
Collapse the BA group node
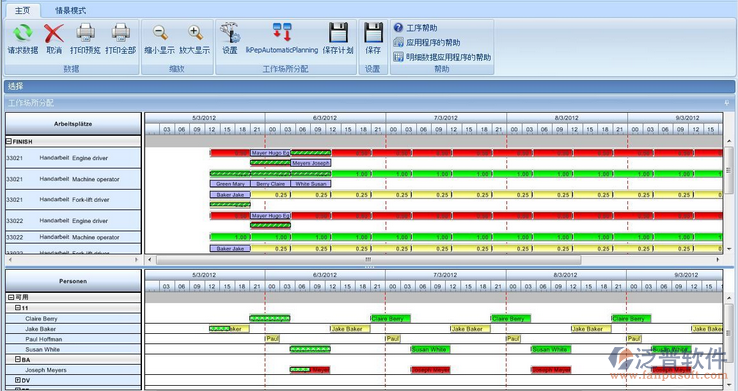[18, 359]
